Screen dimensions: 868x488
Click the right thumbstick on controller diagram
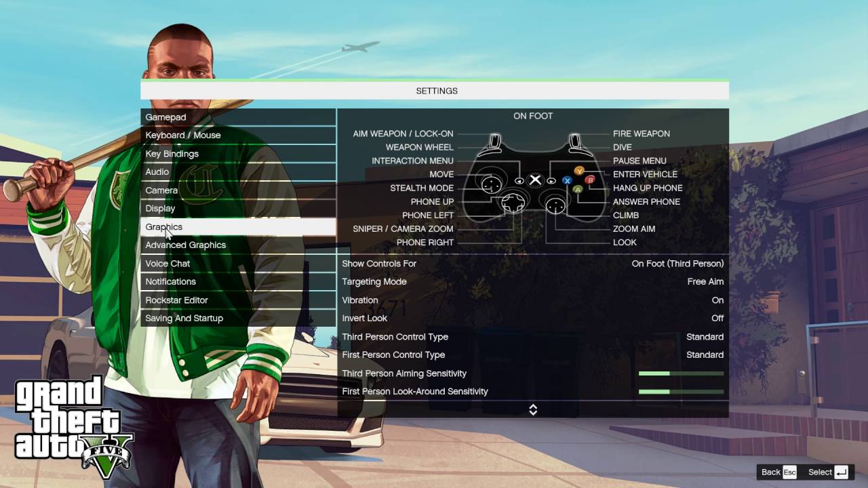click(x=555, y=204)
